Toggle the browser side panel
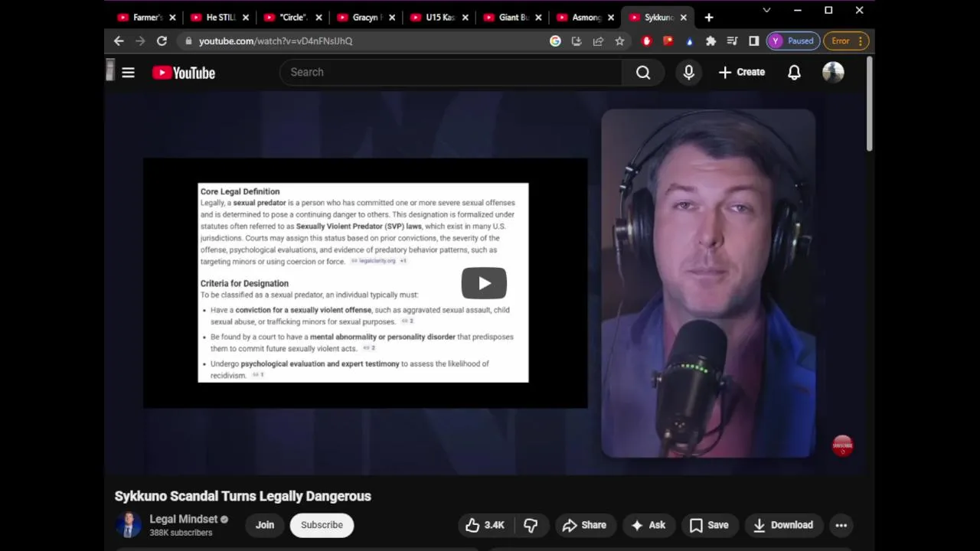 coord(754,41)
